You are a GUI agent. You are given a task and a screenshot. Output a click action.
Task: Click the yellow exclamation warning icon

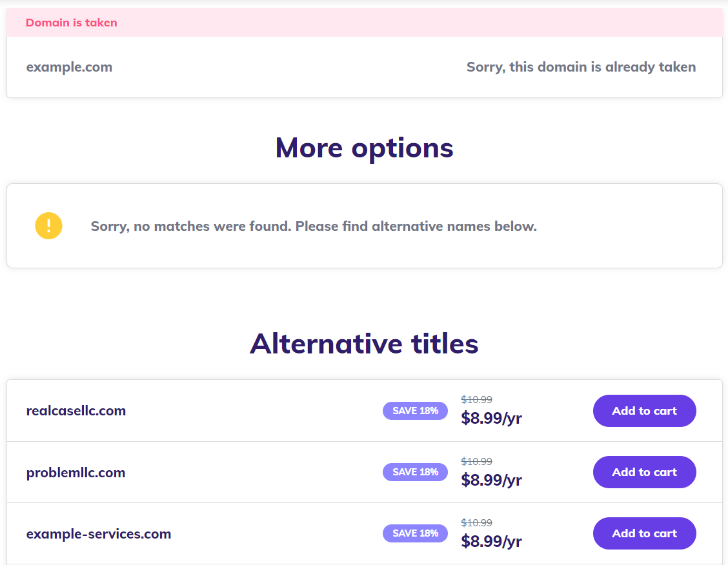[49, 226]
